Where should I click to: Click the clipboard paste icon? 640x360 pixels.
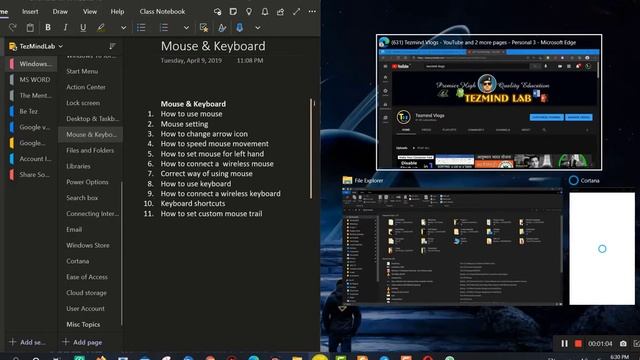30,27
